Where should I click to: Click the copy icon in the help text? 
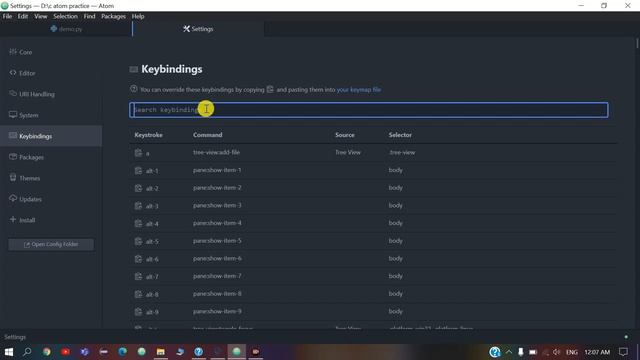click(x=270, y=89)
